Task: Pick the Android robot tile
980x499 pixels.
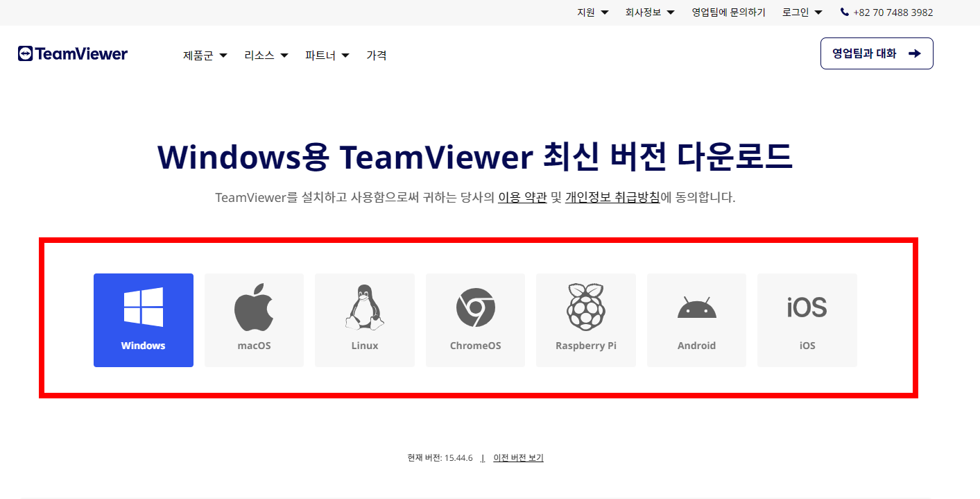Action: (696, 320)
